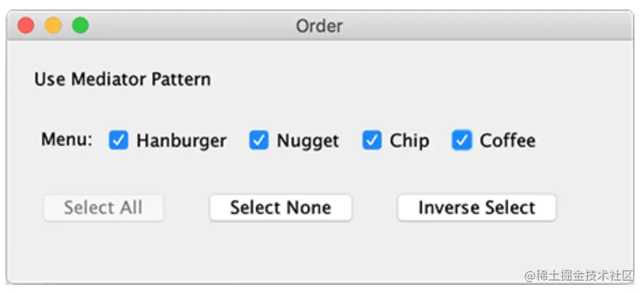Click the Menu: label text

tap(67, 140)
